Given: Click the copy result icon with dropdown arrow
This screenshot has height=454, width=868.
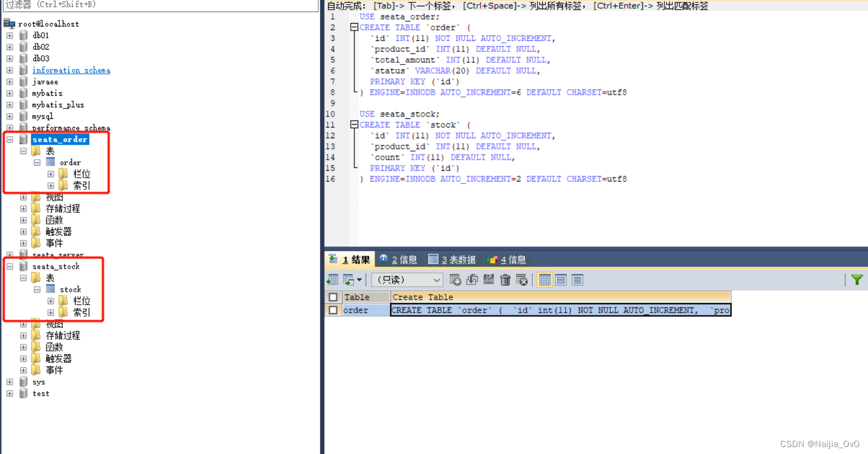Looking at the screenshot, I should 352,280.
